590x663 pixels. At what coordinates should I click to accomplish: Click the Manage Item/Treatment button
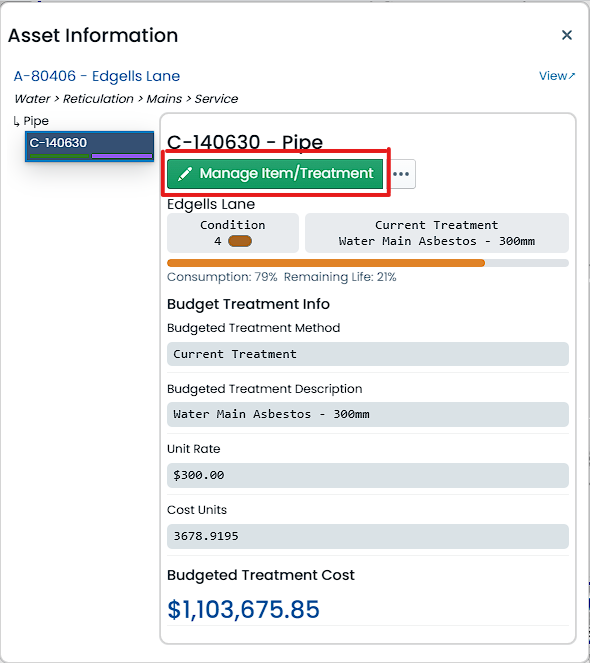coord(275,173)
